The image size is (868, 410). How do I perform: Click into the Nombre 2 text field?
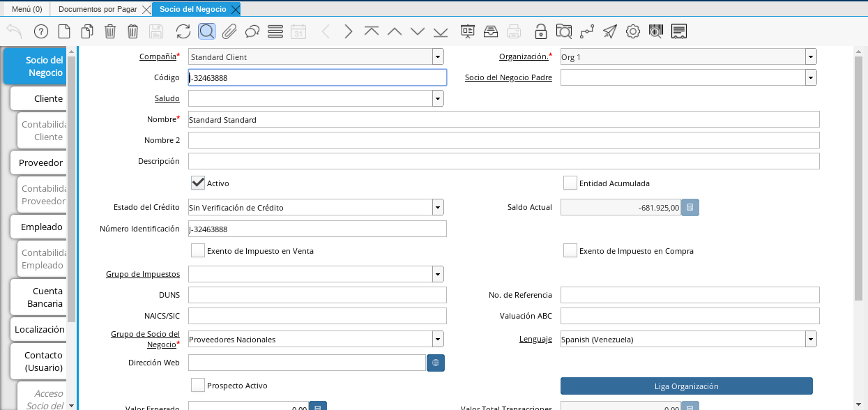tap(503, 140)
